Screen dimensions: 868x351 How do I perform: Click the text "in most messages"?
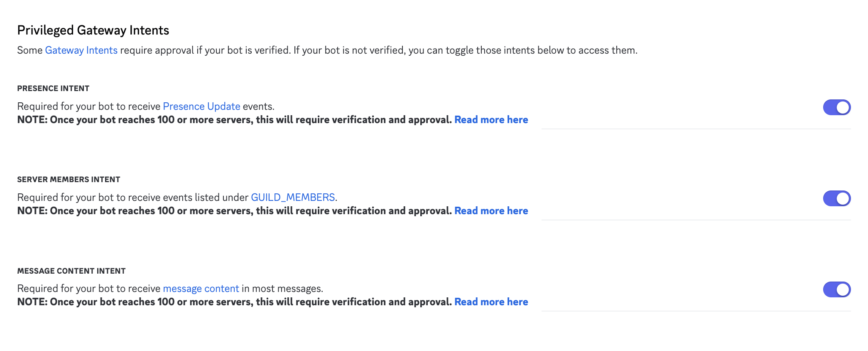tap(282, 289)
